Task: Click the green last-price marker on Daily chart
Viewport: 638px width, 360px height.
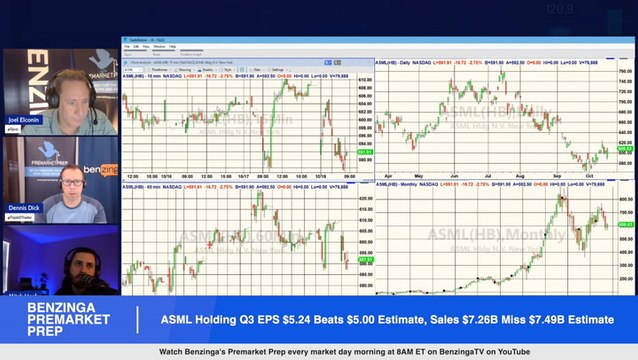Action: click(x=625, y=149)
